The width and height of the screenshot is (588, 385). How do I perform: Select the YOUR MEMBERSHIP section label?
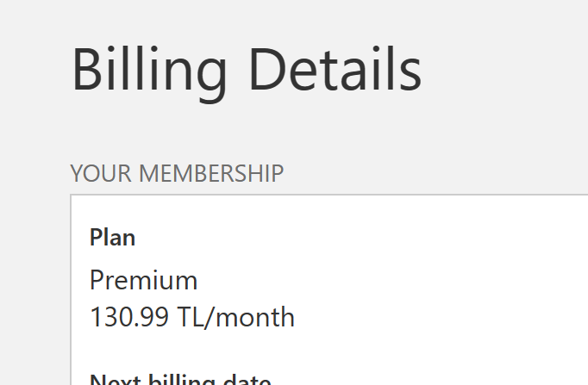tap(177, 173)
